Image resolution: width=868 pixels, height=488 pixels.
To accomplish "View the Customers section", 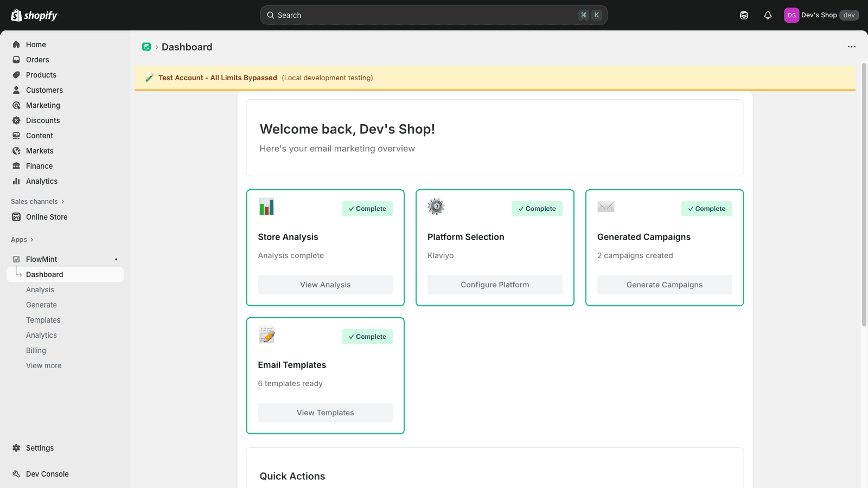I will coord(44,90).
